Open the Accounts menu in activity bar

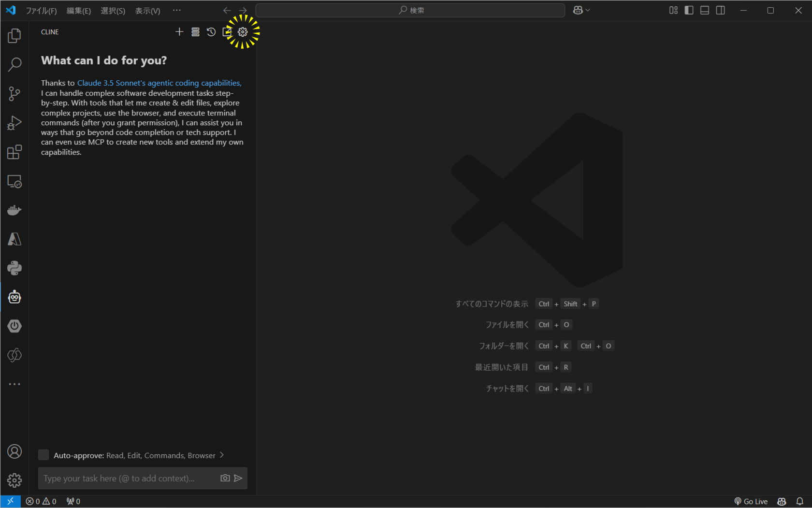click(x=14, y=451)
